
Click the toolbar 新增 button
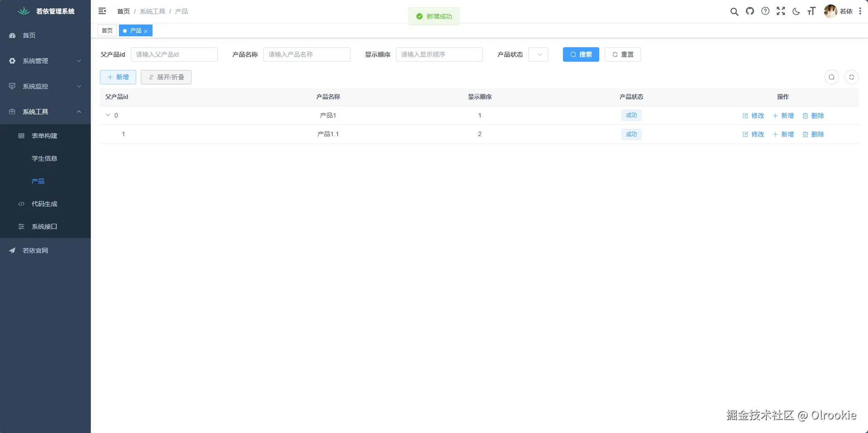(118, 77)
